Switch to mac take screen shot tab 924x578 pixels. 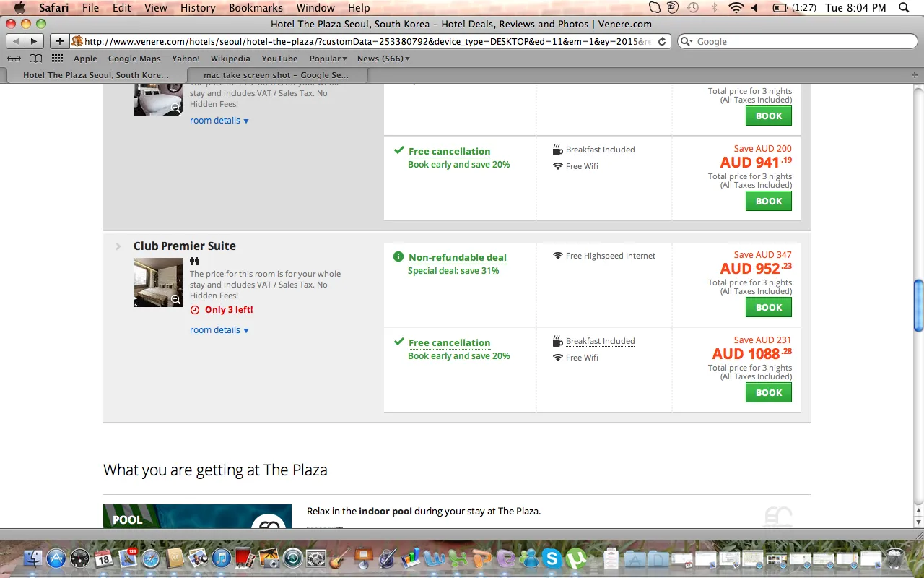pos(276,74)
